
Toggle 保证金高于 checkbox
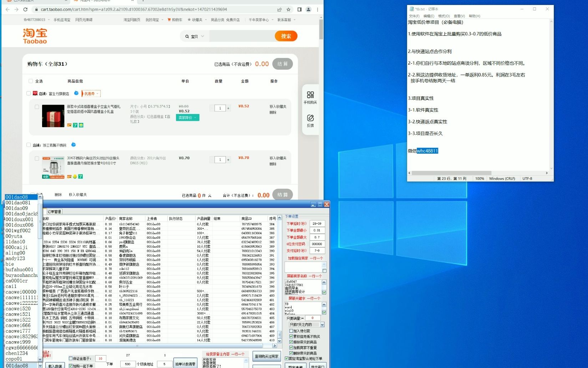click(x=70, y=358)
